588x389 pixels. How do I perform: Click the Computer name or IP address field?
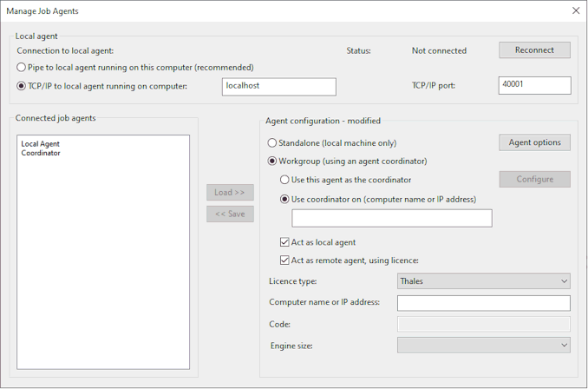483,303
